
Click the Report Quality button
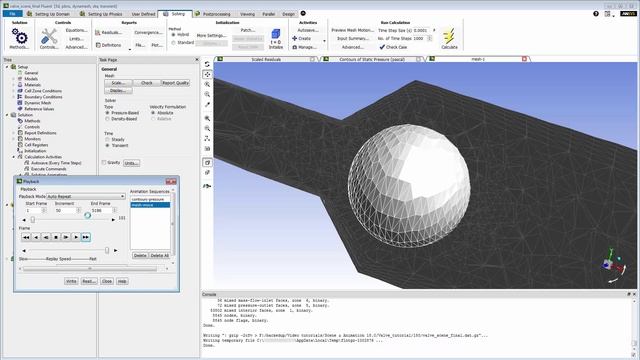pyautogui.click(x=176, y=83)
